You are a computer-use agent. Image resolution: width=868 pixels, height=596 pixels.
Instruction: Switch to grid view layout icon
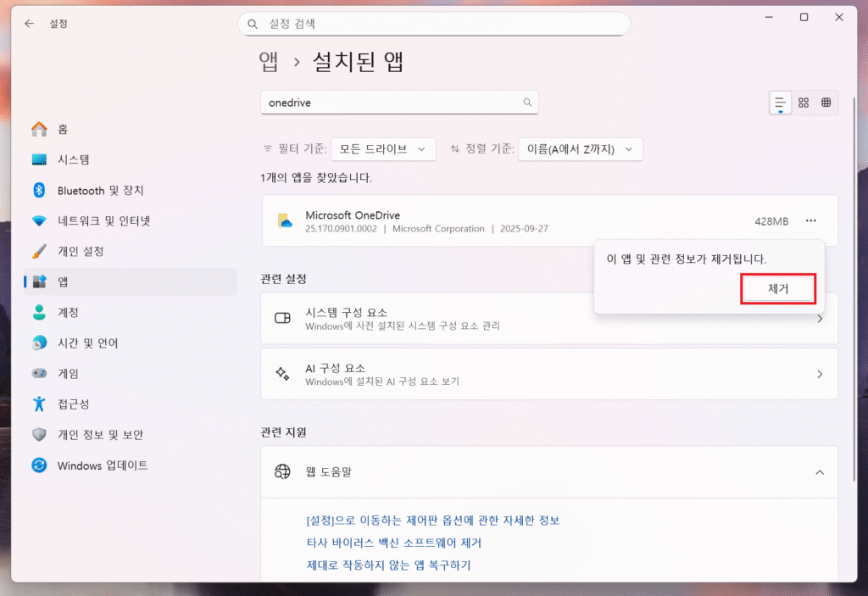tap(804, 103)
